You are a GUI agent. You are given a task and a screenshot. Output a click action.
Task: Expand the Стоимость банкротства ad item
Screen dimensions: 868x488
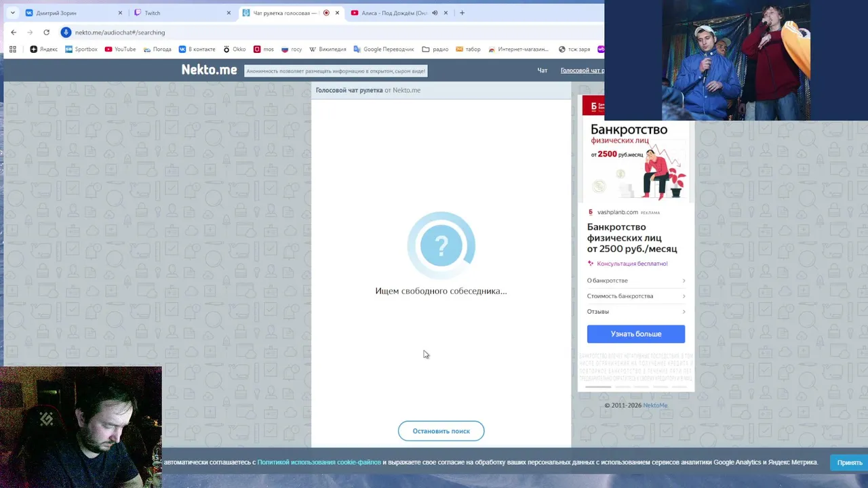pyautogui.click(x=636, y=296)
